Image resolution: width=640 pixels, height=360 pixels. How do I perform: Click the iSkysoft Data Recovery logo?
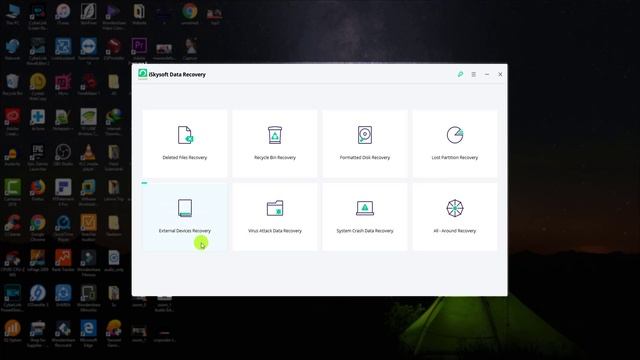pos(142,74)
